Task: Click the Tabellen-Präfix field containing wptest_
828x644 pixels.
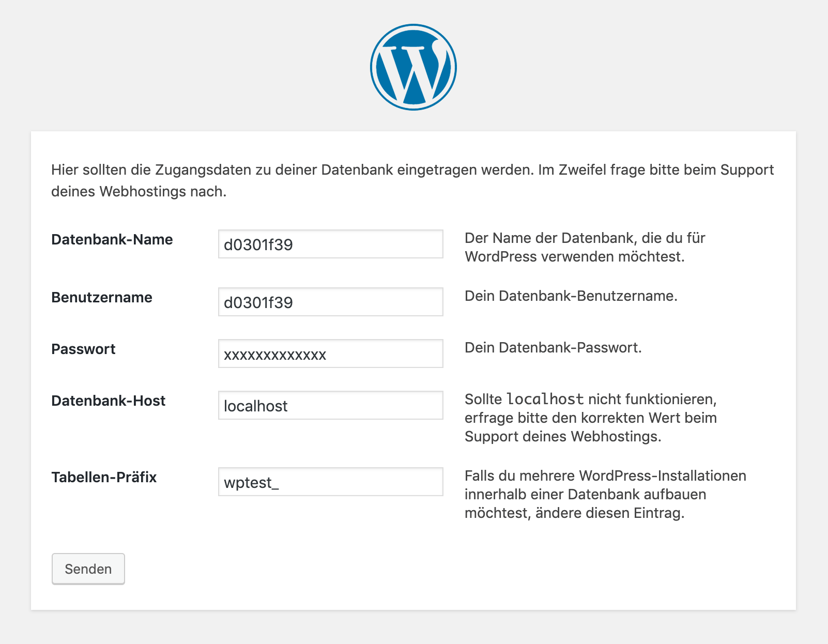Action: click(x=331, y=482)
